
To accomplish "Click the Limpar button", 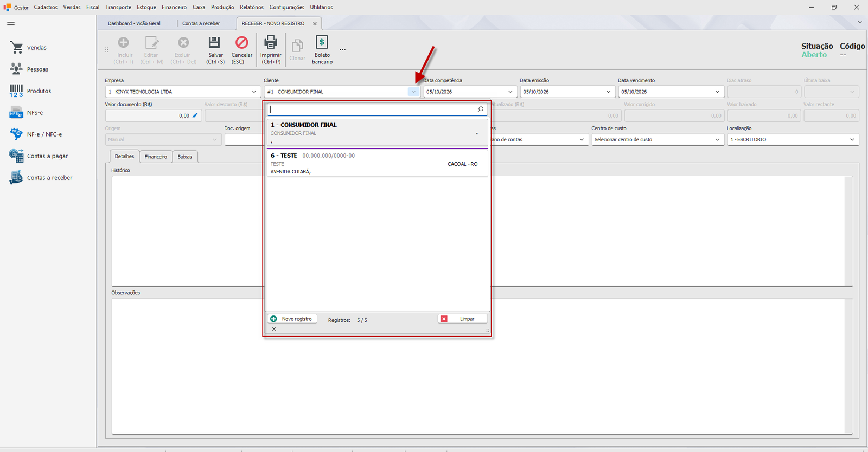I will (462, 319).
